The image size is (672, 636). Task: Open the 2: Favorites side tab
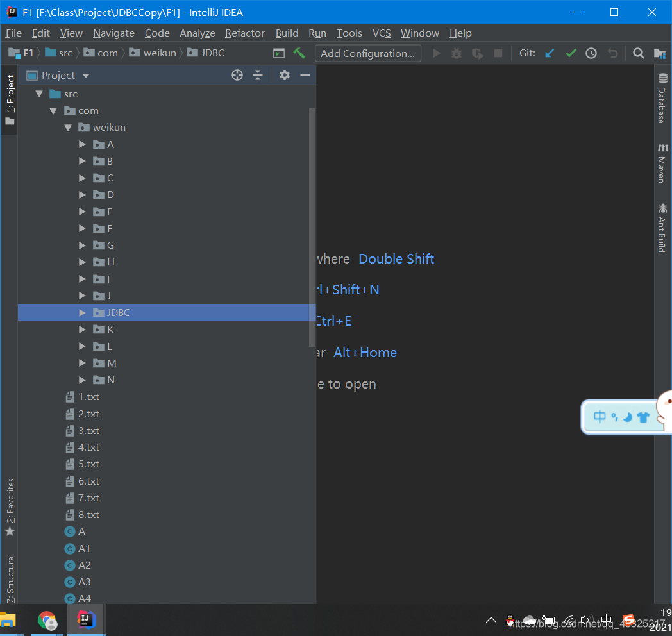[x=10, y=507]
